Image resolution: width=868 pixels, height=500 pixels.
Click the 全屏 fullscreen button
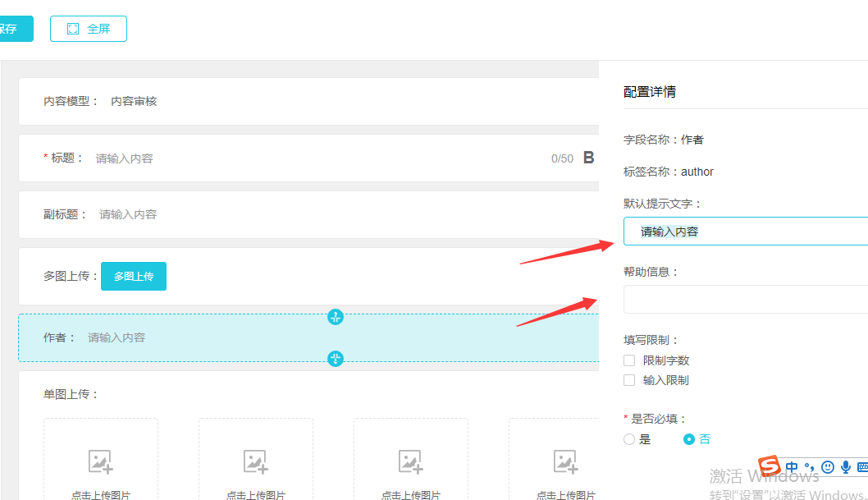pos(89,29)
